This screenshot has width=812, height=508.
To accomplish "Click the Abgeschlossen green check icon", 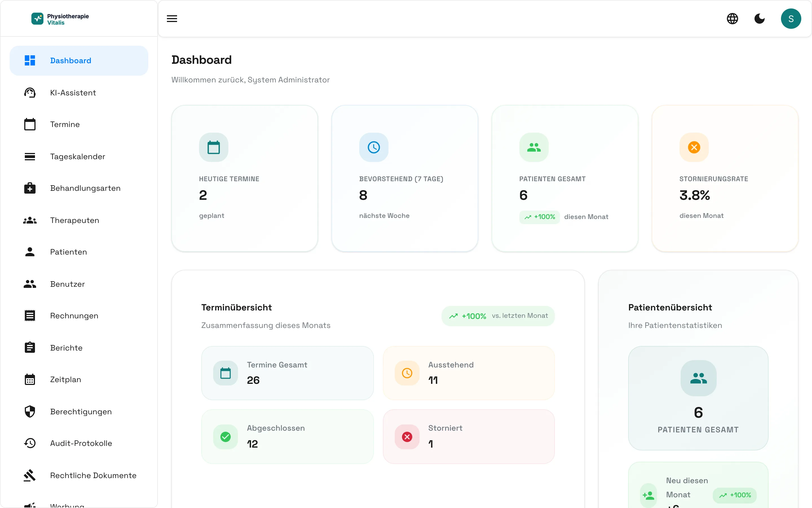I will point(226,436).
